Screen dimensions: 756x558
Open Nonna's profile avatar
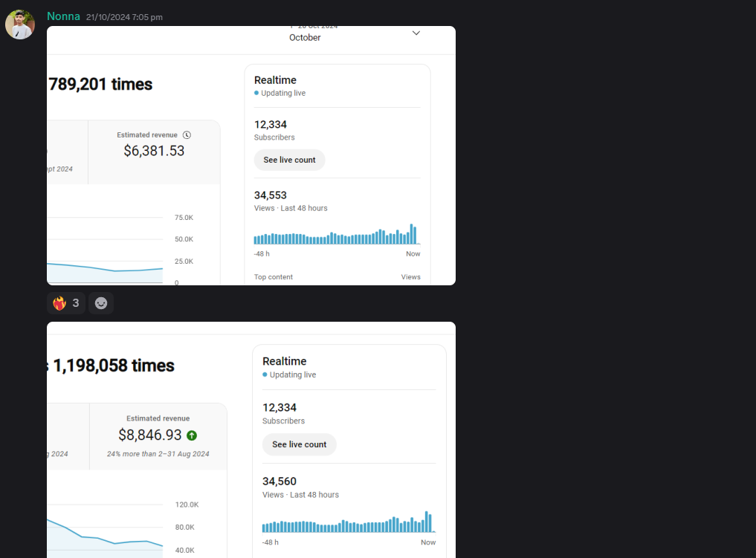point(20,25)
